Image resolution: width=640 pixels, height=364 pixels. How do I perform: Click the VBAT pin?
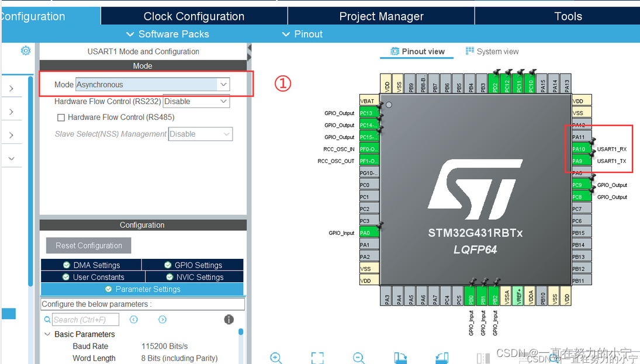click(369, 101)
